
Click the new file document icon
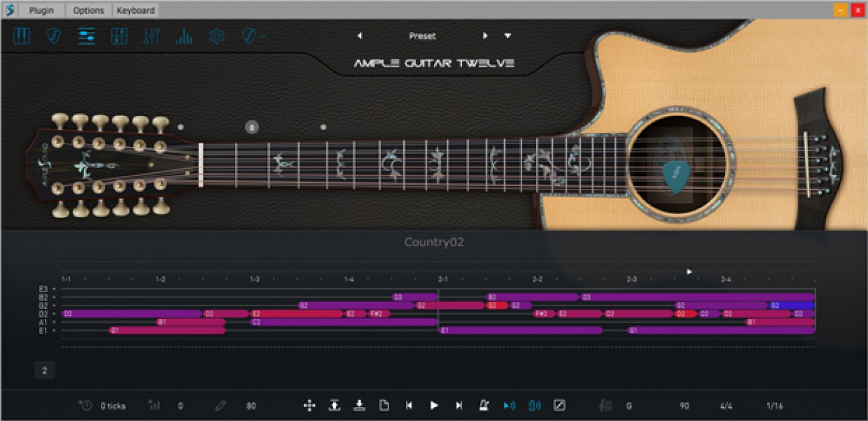[x=384, y=405]
